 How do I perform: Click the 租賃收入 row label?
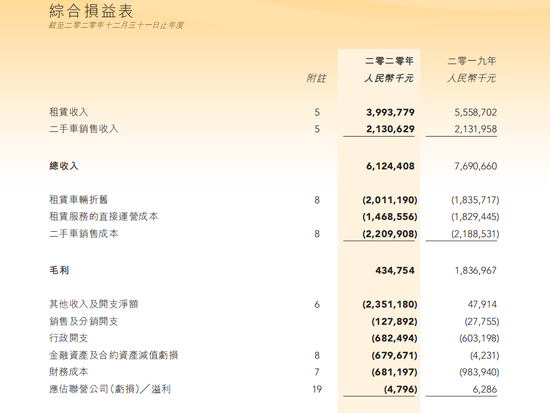click(x=69, y=112)
